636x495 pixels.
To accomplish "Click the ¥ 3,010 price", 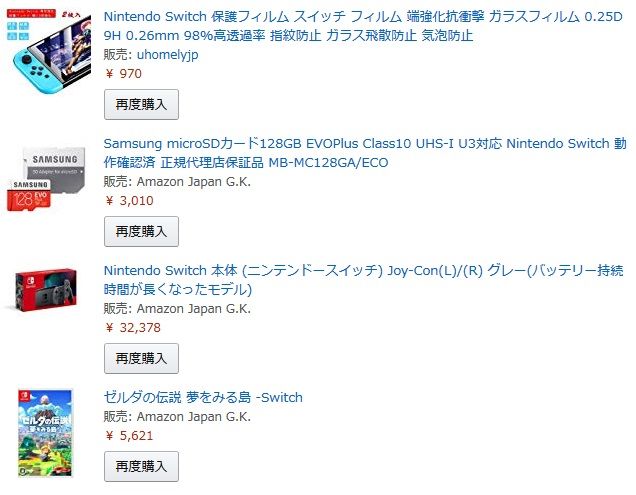I will pyautogui.click(x=129, y=200).
